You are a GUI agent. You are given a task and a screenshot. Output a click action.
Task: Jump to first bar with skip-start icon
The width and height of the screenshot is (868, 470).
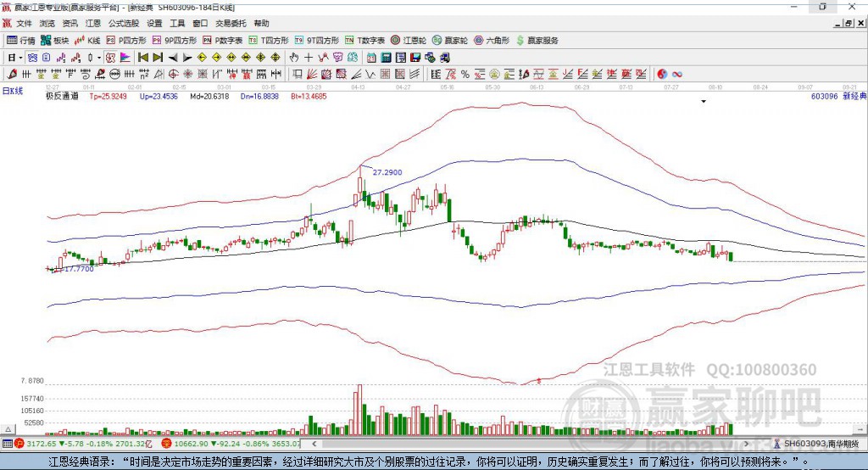(142, 58)
